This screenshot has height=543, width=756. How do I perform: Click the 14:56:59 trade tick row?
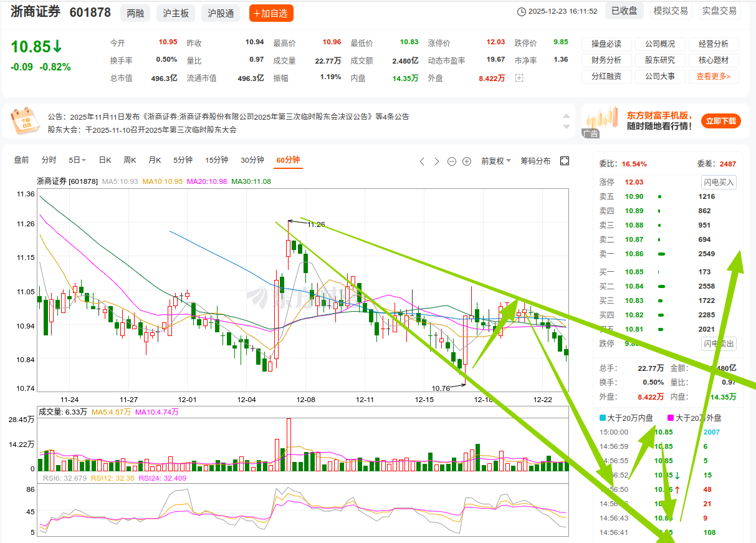tap(667, 446)
